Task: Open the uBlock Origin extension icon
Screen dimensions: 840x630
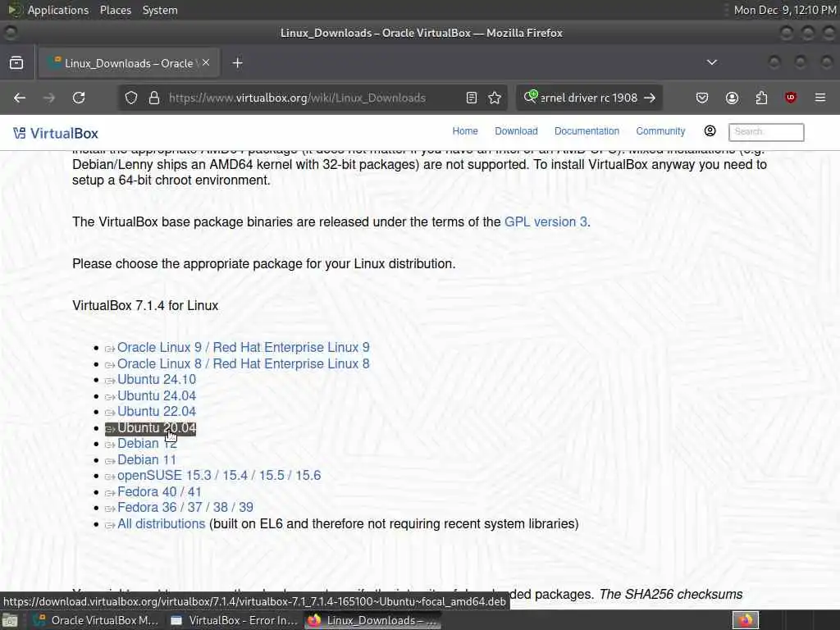Action: click(x=790, y=98)
